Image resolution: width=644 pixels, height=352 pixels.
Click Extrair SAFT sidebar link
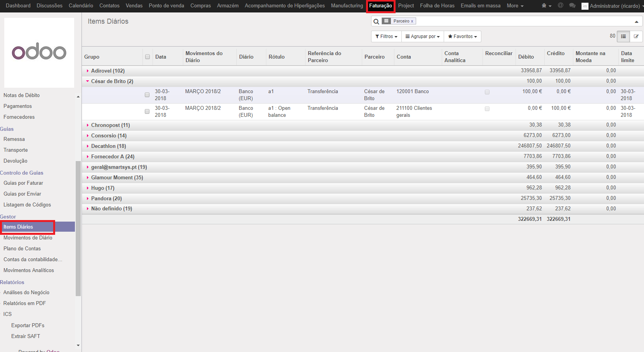tap(26, 336)
